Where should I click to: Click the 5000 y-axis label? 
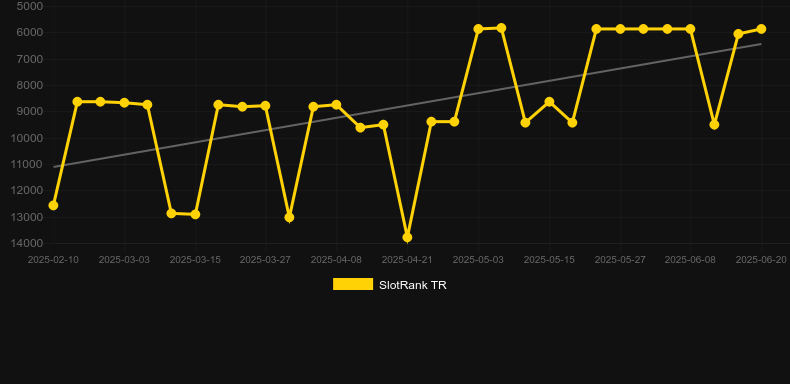(30, 7)
